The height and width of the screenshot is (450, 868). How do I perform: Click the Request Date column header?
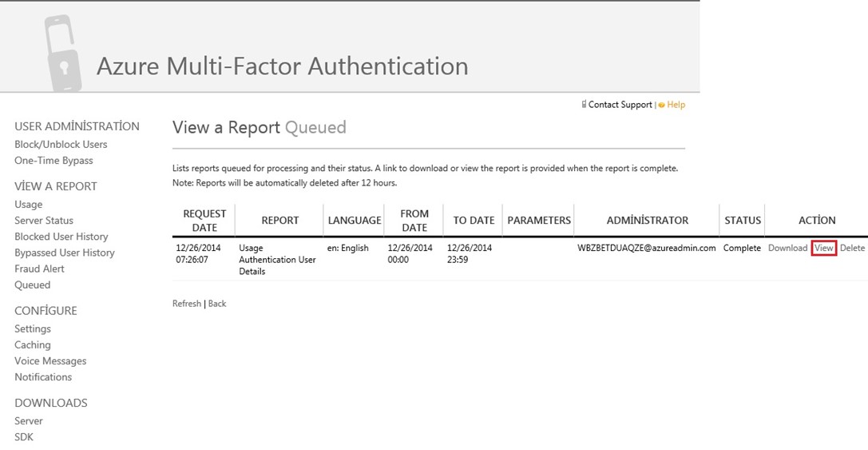pyautogui.click(x=204, y=220)
